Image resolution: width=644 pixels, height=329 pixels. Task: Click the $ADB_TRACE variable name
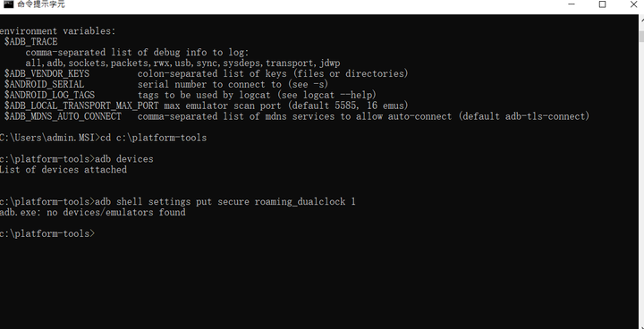point(30,42)
